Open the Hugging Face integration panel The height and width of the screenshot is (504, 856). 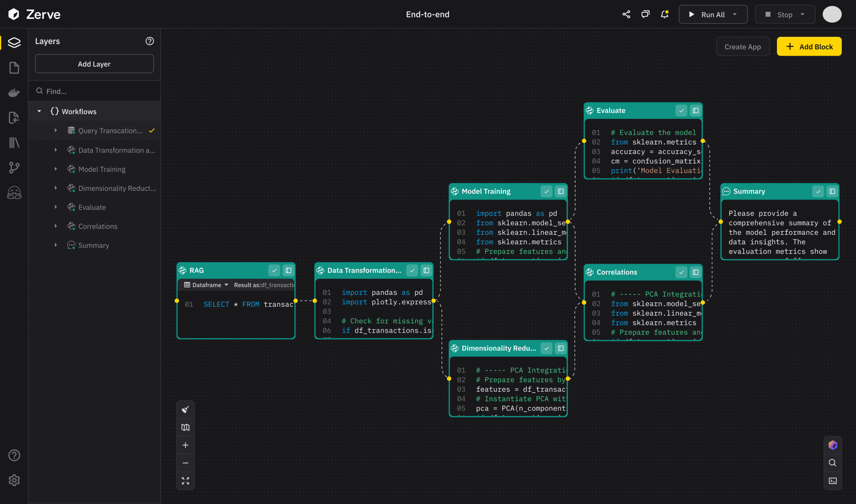tap(14, 193)
